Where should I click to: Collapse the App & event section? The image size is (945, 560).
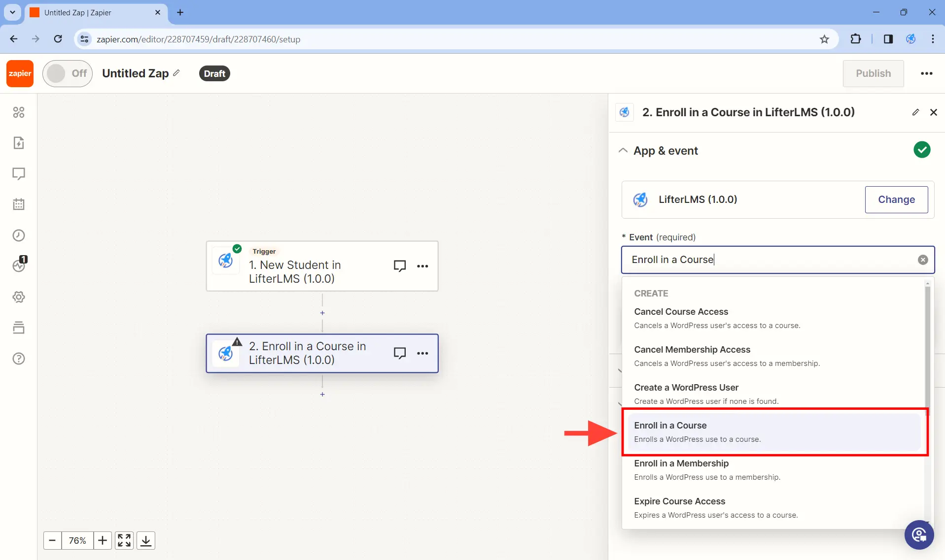coord(623,150)
